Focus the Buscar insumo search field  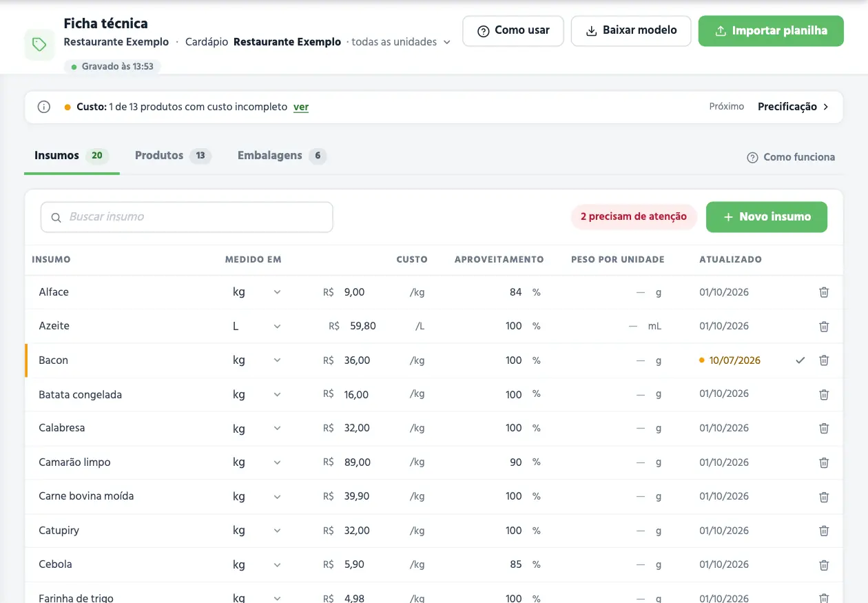(x=187, y=217)
